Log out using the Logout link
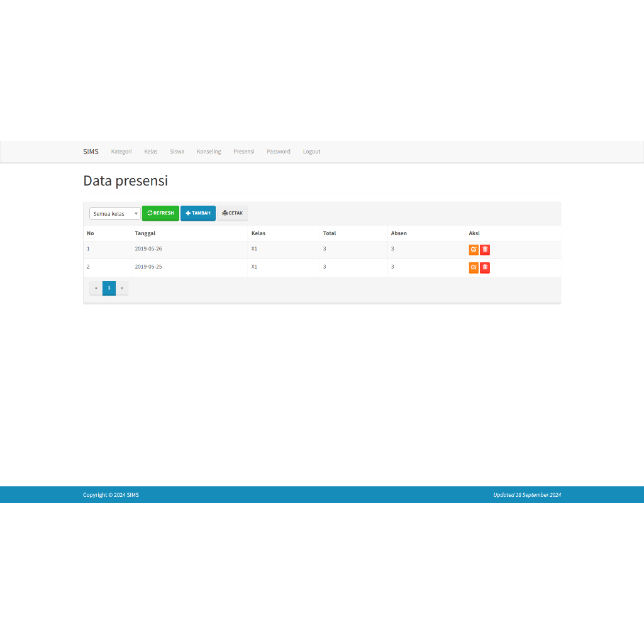Screen dimensions: 644x644 (x=312, y=152)
